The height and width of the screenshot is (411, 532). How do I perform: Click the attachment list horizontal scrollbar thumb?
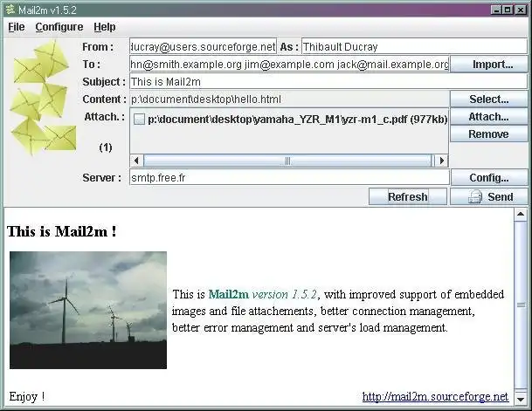[x=287, y=161]
